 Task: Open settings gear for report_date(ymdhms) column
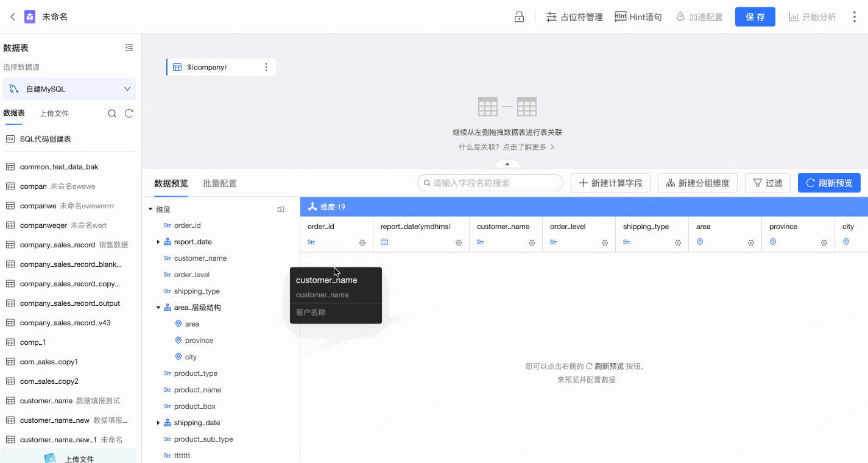coord(459,242)
